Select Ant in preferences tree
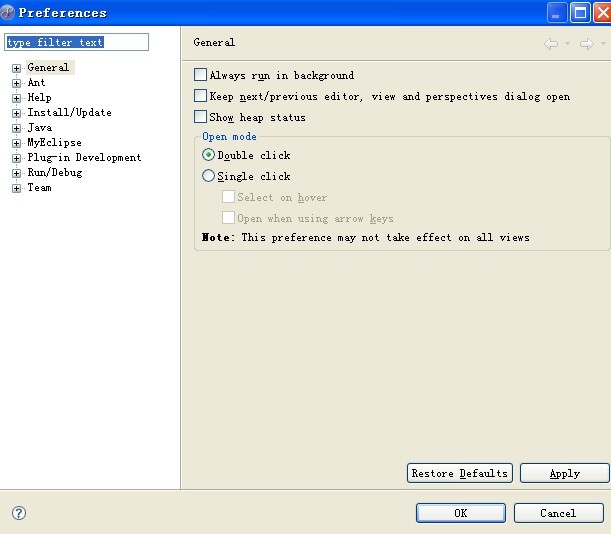Viewport: 611px width, 534px height. point(36,82)
